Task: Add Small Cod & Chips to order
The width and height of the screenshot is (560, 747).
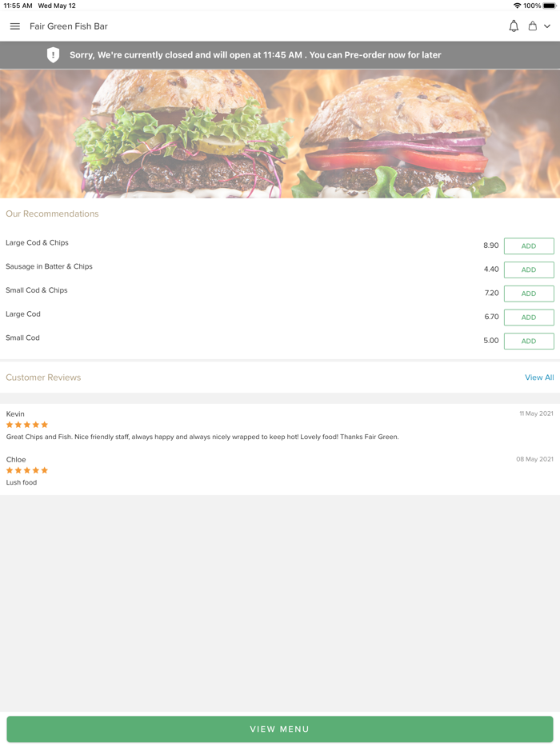Action: (529, 294)
